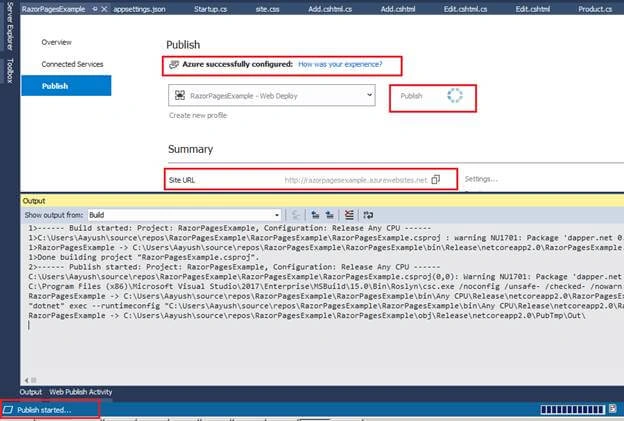Pin the RazorPagesExample document tab

[x=95, y=9]
